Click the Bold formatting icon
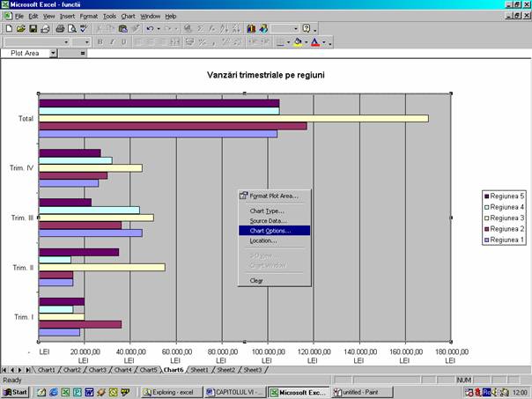 100,41
